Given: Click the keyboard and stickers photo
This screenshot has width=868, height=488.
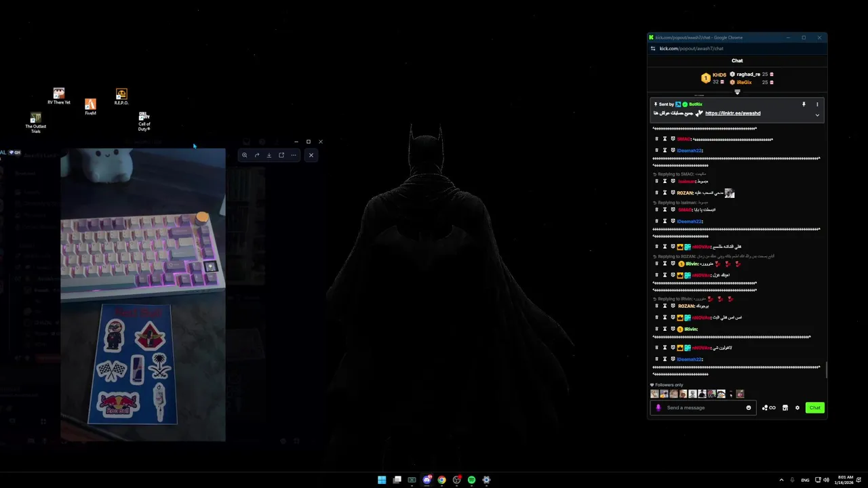Looking at the screenshot, I should tap(143, 295).
